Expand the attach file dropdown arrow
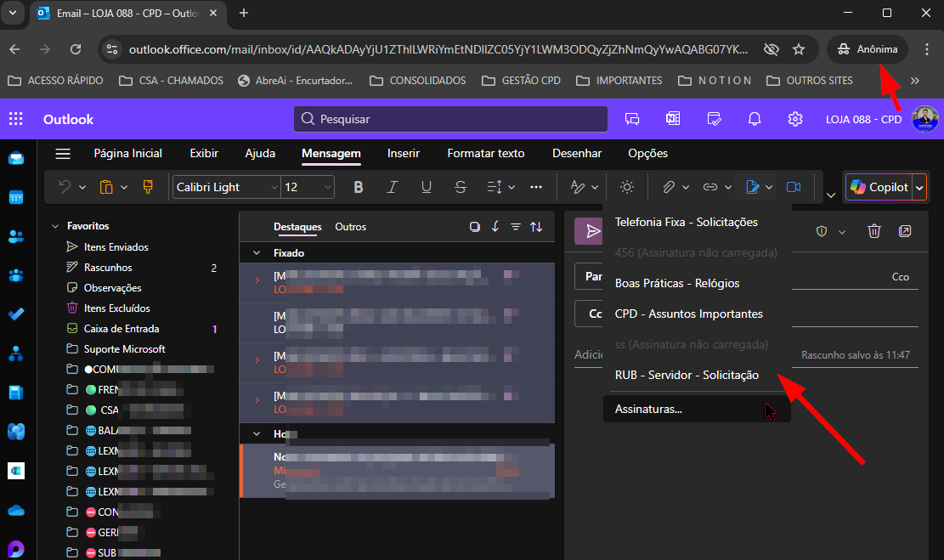 click(x=685, y=187)
